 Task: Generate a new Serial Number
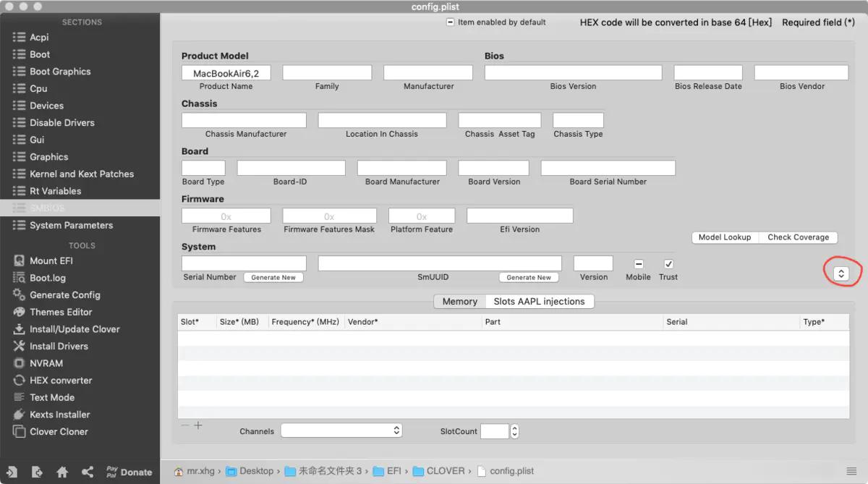(273, 277)
